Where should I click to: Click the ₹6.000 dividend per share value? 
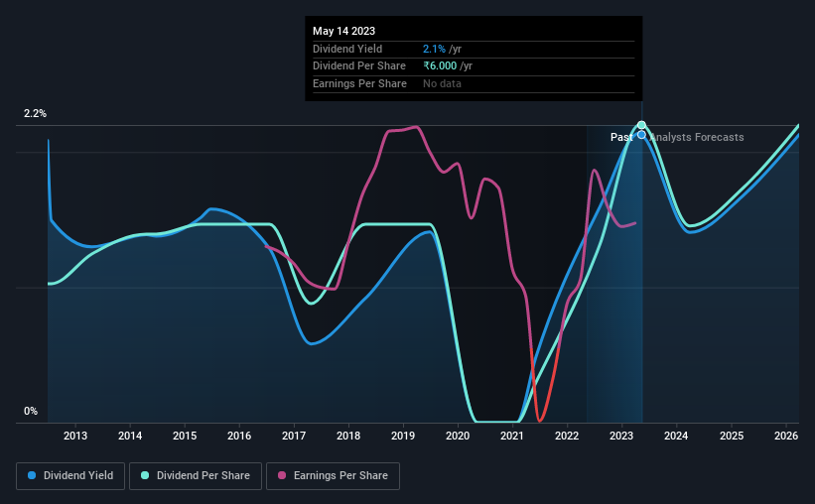[x=440, y=66]
